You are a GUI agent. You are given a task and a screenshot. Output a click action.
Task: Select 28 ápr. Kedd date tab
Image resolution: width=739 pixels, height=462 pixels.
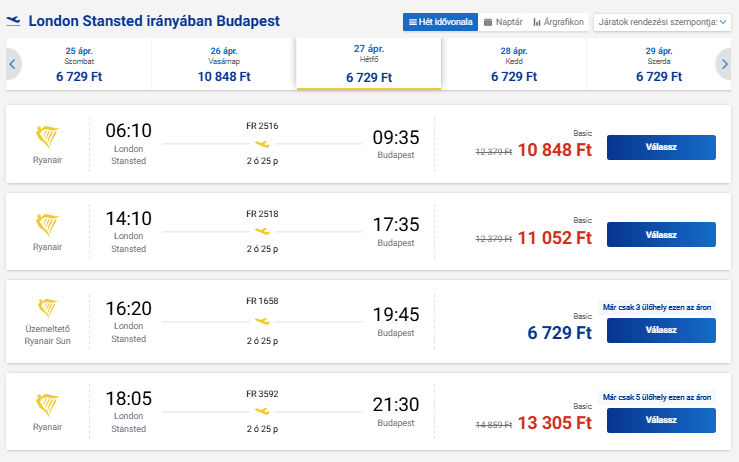click(514, 64)
